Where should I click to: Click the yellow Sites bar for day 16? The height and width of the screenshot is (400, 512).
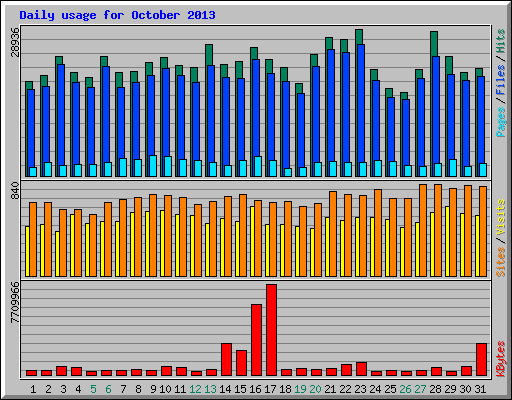[252, 241]
